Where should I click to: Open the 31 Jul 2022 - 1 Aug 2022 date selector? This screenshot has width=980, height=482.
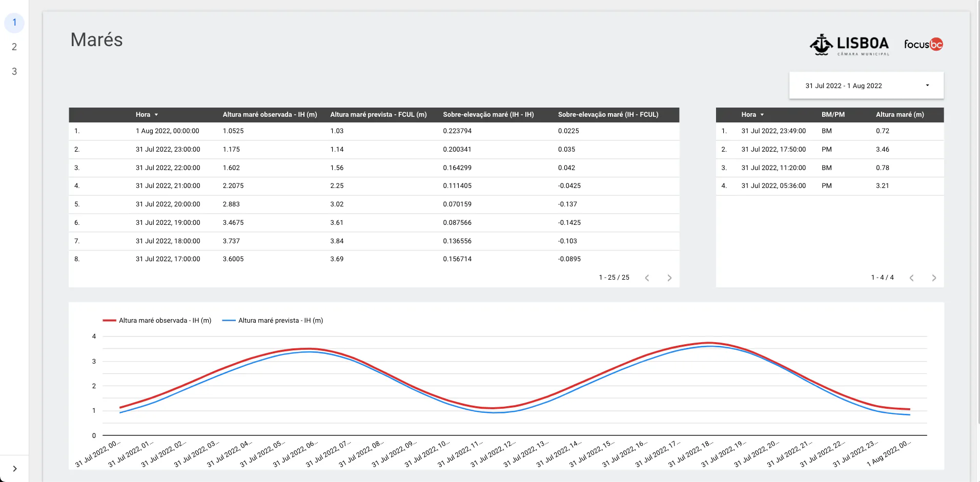click(x=865, y=85)
